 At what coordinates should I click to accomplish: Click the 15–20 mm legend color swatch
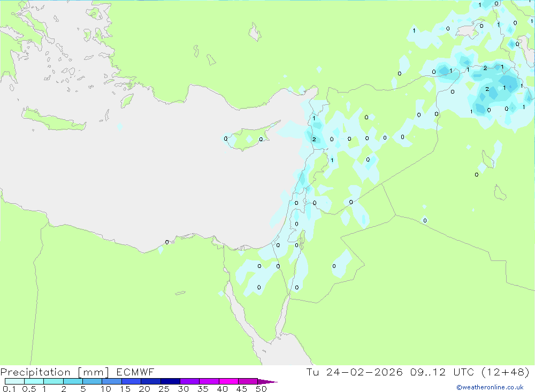tap(131, 381)
